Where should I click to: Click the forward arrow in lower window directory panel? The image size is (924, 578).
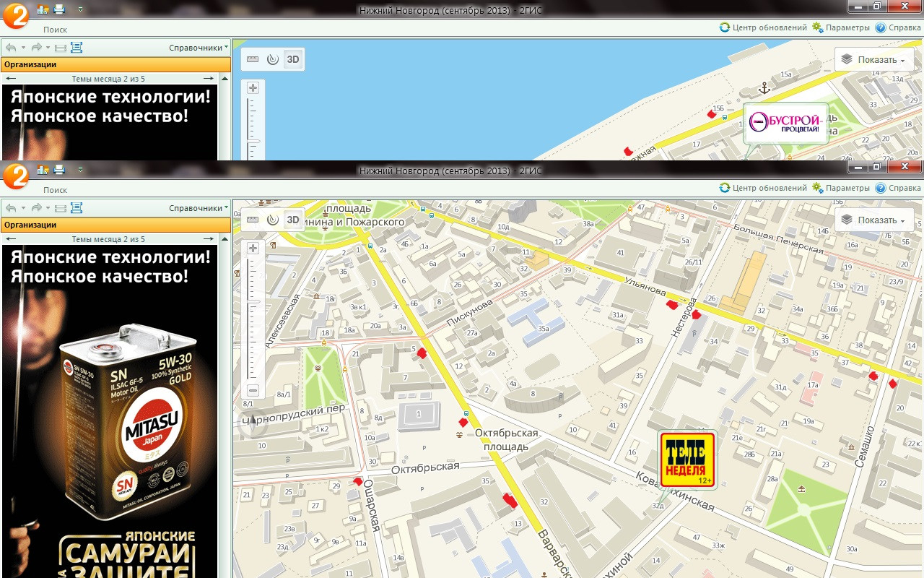click(x=36, y=208)
